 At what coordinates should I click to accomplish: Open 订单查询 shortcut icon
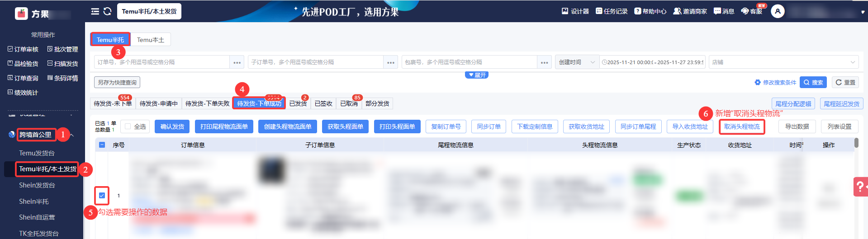pos(10,78)
